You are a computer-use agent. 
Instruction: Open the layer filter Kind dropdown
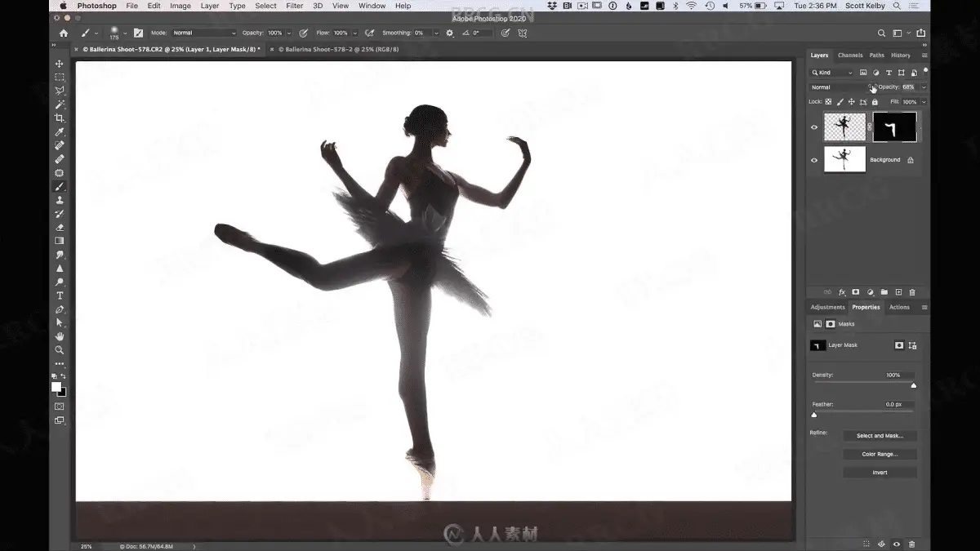pos(831,73)
